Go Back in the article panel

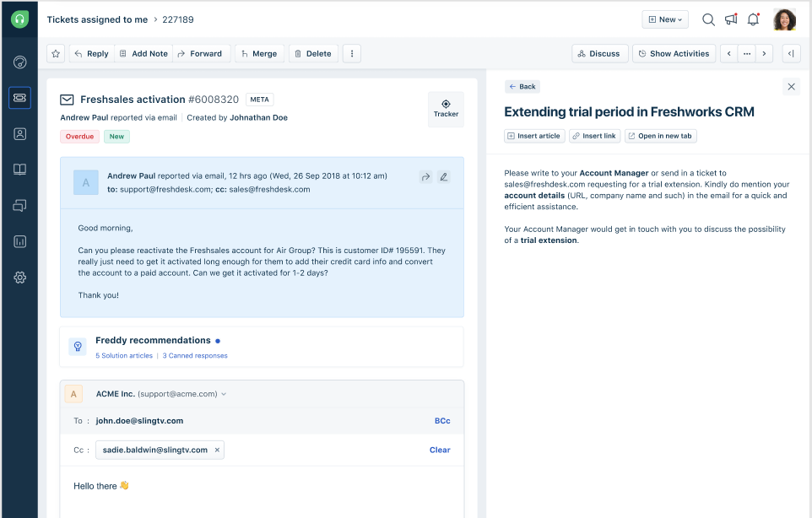point(522,87)
